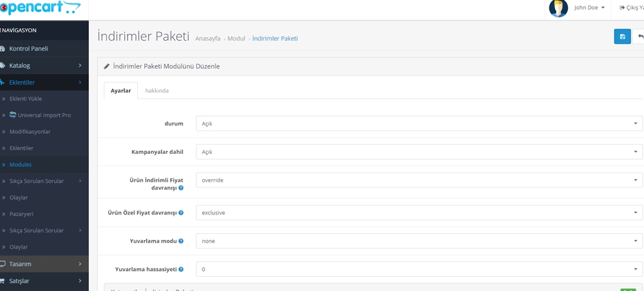Click the Çıkış logout link

(x=632, y=8)
